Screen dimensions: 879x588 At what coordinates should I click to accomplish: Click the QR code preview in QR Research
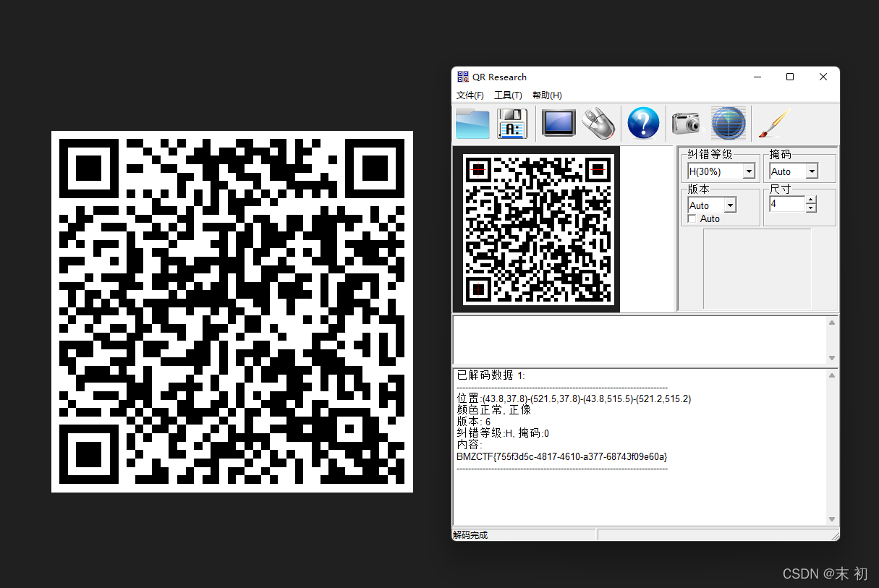tap(537, 229)
